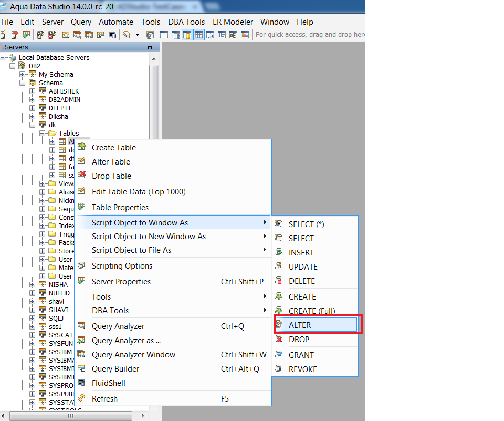
Task: Click the FluidShell icon in context menu
Action: point(82,383)
